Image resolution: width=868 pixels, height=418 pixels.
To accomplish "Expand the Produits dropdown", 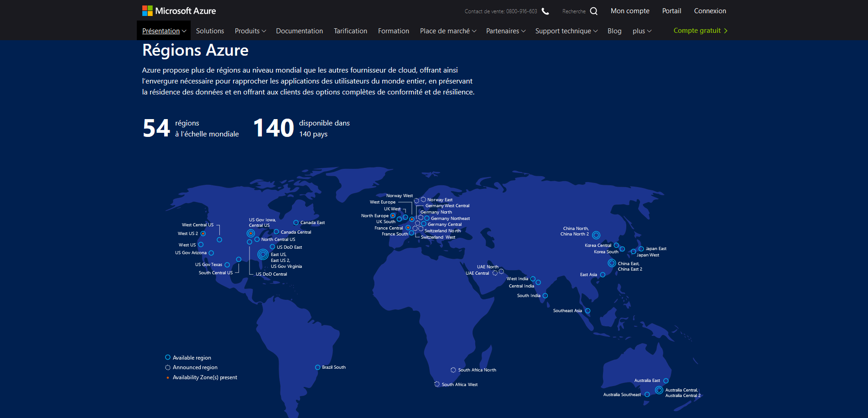I will pyautogui.click(x=250, y=31).
